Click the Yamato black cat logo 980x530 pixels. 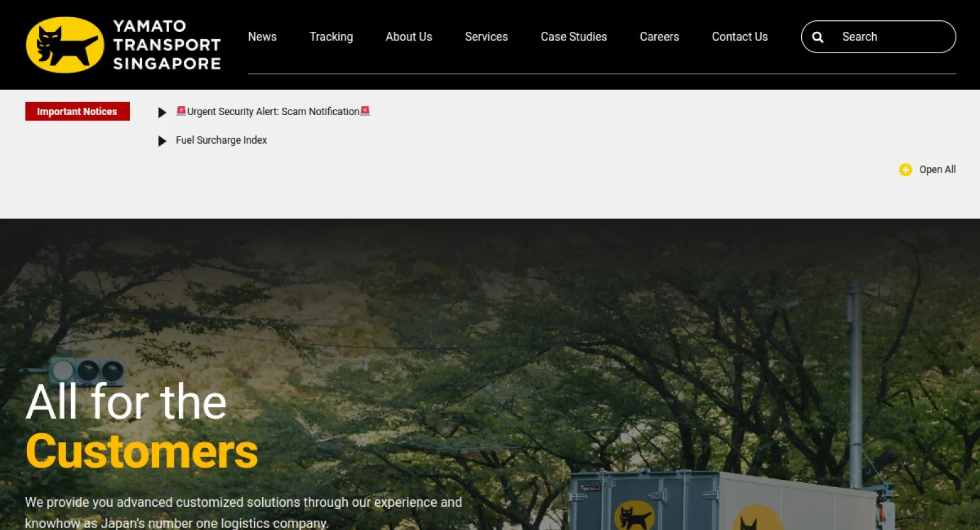(x=65, y=45)
